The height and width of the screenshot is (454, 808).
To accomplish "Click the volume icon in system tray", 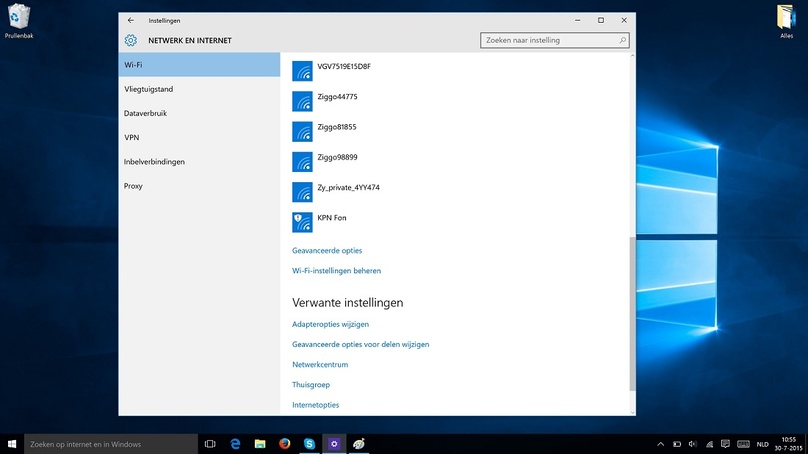I will coord(693,444).
